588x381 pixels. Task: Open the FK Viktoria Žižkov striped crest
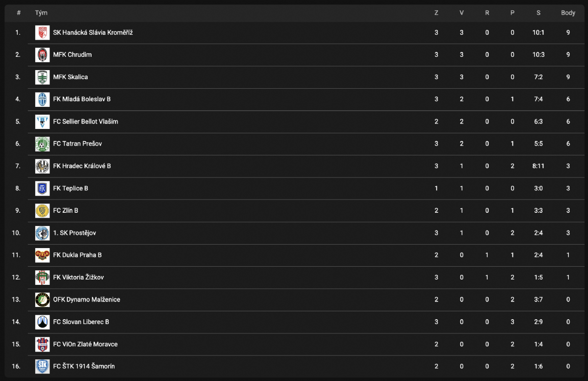point(43,278)
